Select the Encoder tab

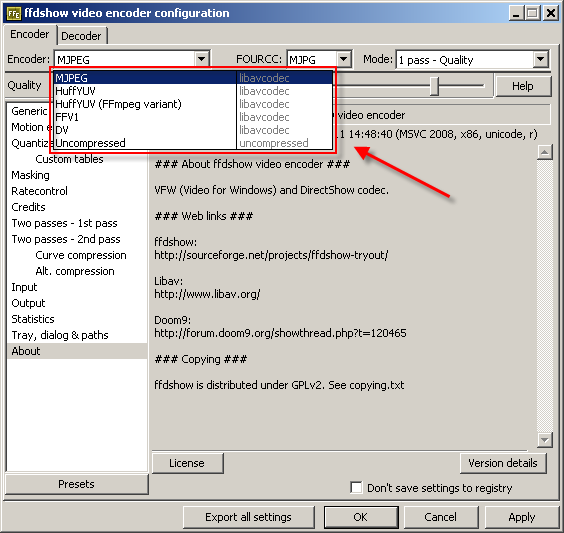click(x=29, y=35)
